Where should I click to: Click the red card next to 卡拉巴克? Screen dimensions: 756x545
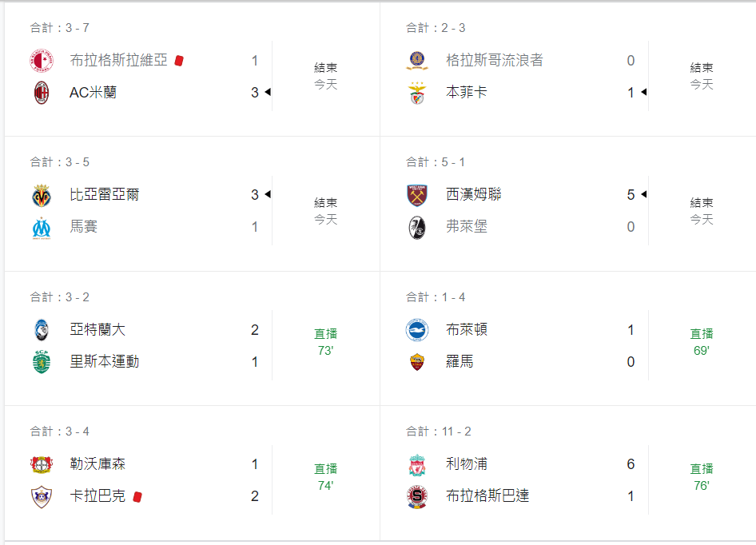coord(137,496)
